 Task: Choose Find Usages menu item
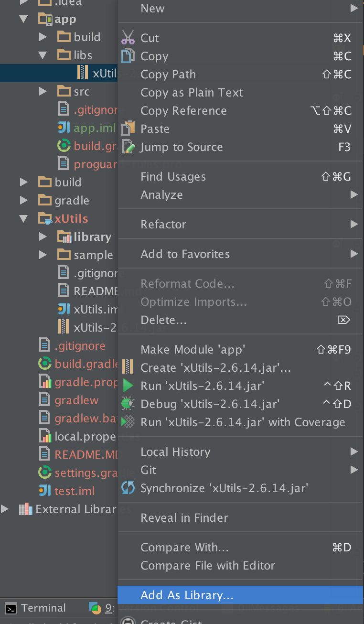(241, 177)
